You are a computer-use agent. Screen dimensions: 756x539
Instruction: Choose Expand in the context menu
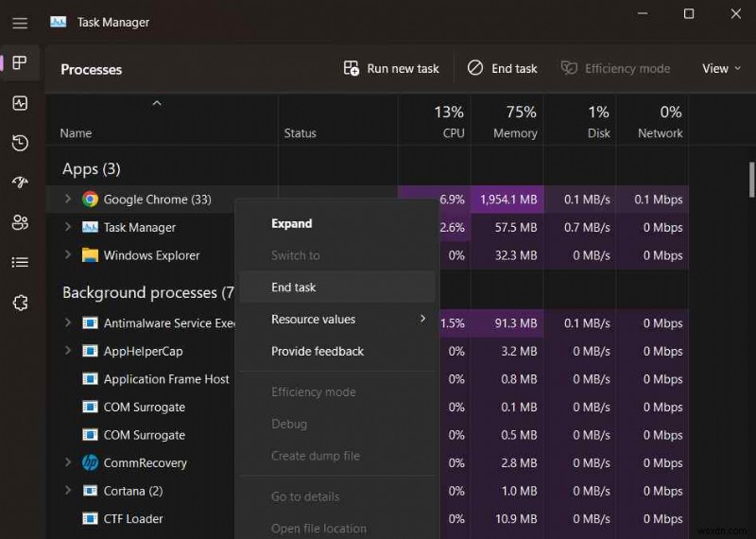tap(336, 223)
